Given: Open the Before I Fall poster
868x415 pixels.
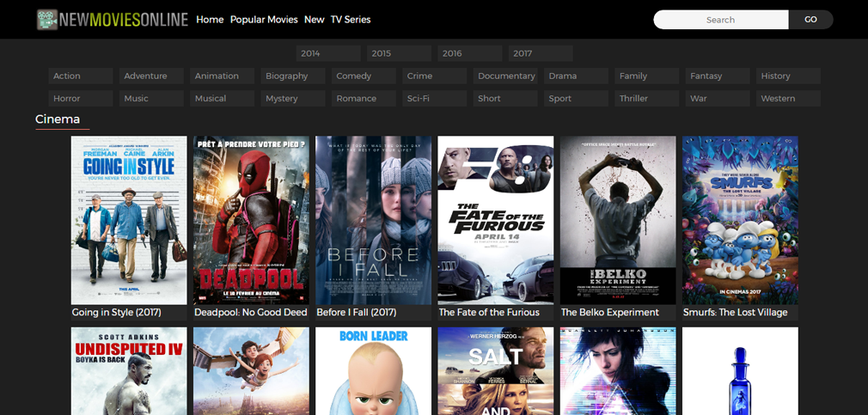Looking at the screenshot, I should click(x=374, y=220).
